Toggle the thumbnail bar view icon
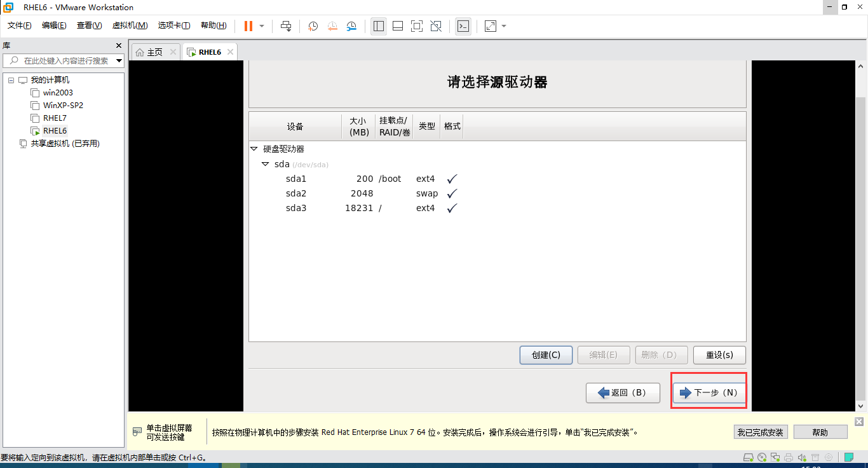Image resolution: width=868 pixels, height=468 pixels. (398, 26)
